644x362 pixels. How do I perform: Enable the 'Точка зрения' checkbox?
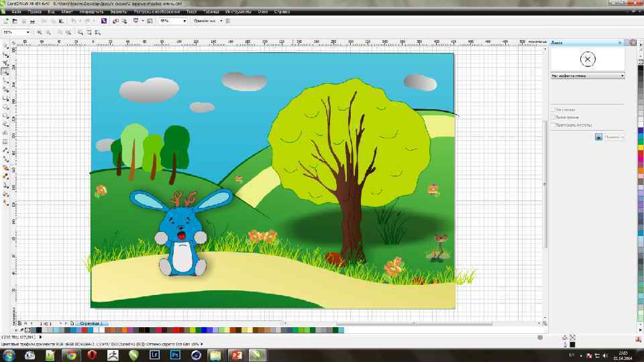[x=553, y=117]
